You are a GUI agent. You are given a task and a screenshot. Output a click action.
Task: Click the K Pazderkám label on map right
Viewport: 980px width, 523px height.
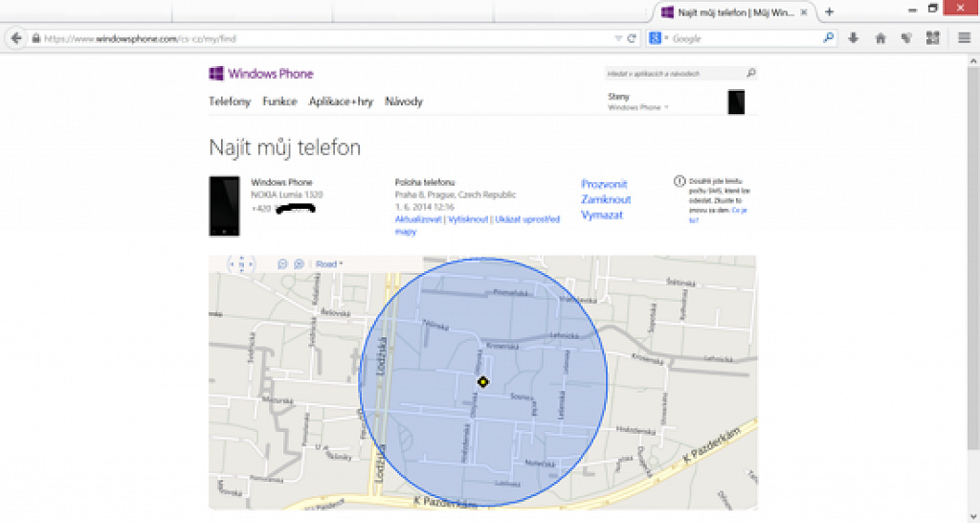pos(712,444)
